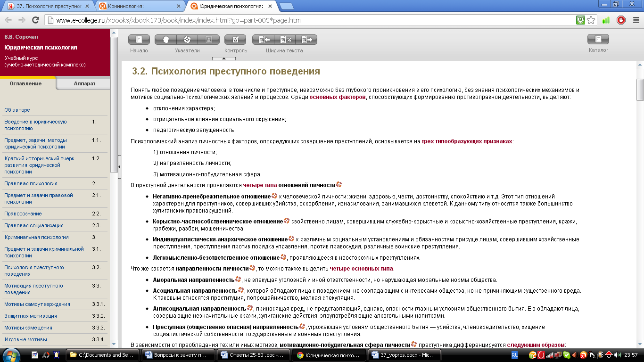Open a new browser tab
Image resolution: width=644 pixels, height=362 pixels.
(x=287, y=7)
